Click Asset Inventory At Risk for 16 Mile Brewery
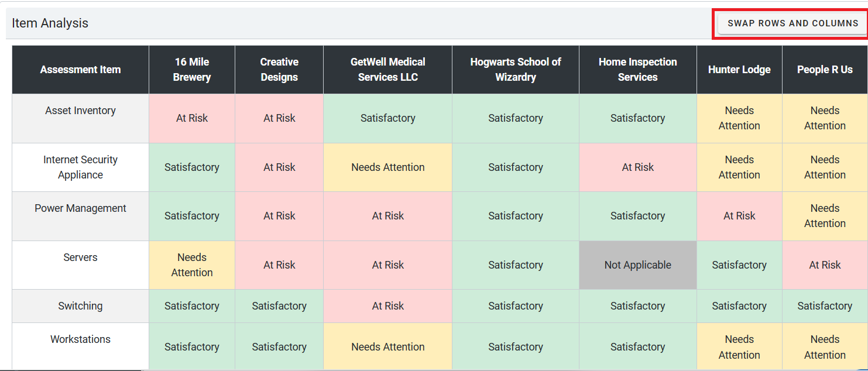868x371 pixels. coord(192,118)
